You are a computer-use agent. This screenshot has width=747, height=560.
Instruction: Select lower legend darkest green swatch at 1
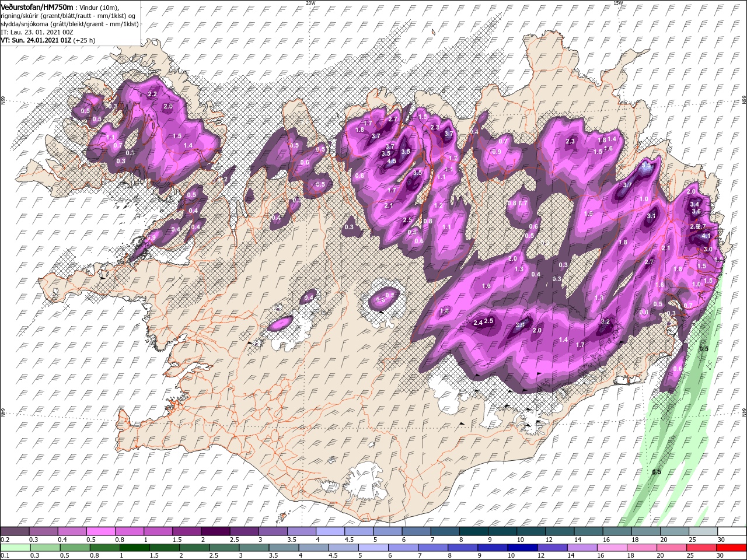(x=135, y=548)
